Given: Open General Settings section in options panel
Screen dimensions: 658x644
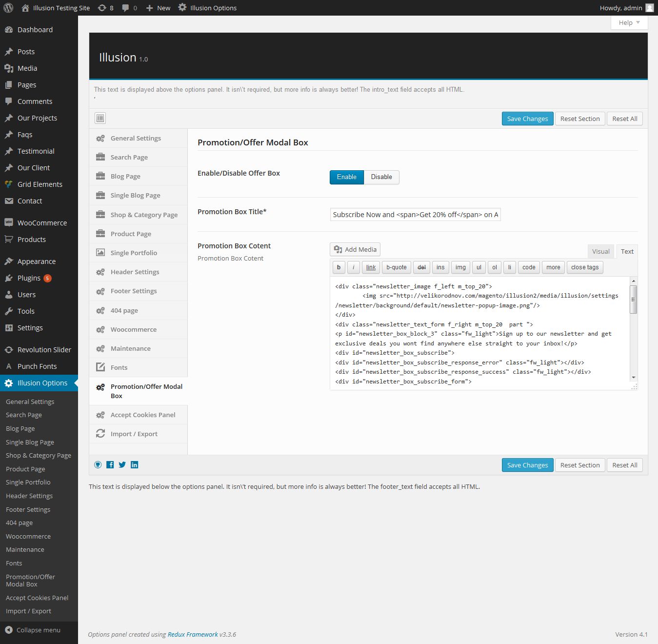Looking at the screenshot, I should 139,138.
